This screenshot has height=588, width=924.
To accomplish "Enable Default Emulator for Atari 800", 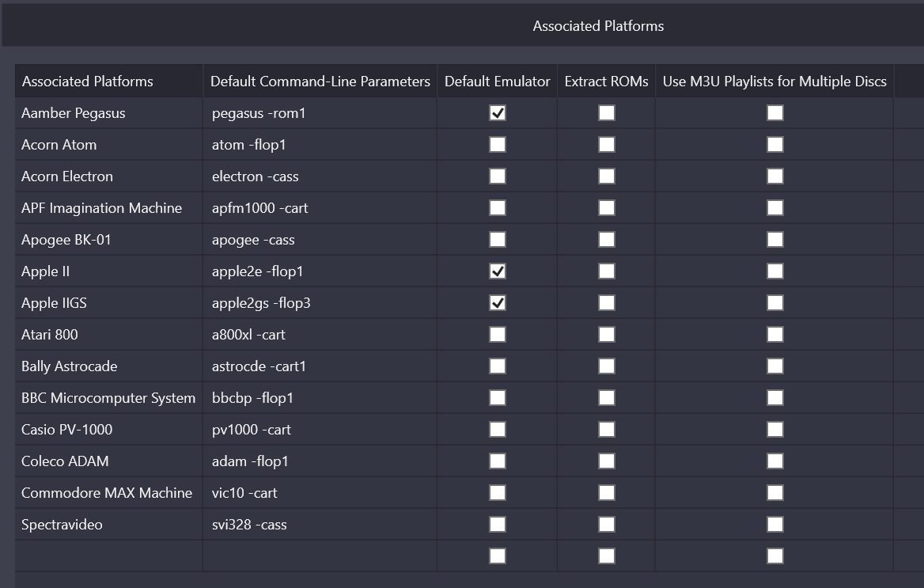I will click(x=498, y=335).
